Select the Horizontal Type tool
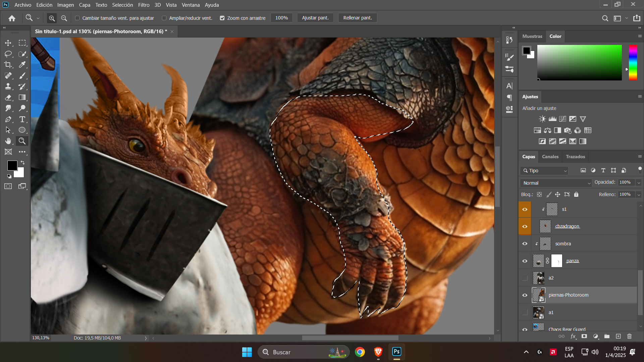 click(22, 119)
